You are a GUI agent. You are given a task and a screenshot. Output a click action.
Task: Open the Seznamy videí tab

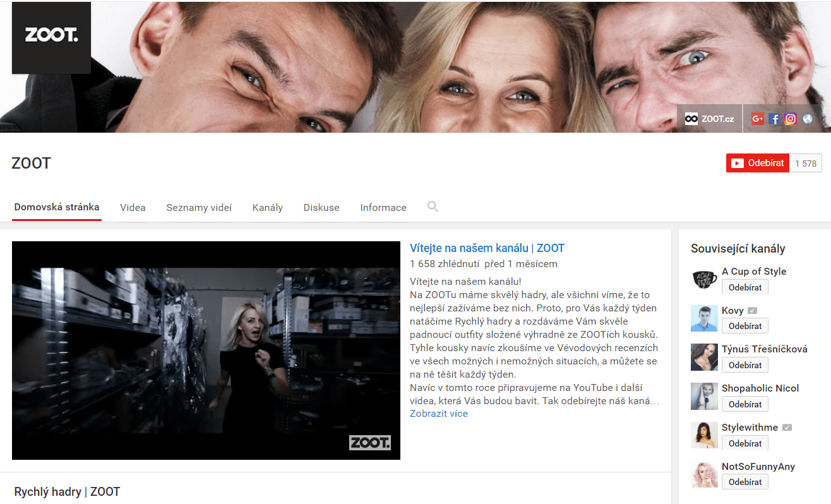[199, 207]
